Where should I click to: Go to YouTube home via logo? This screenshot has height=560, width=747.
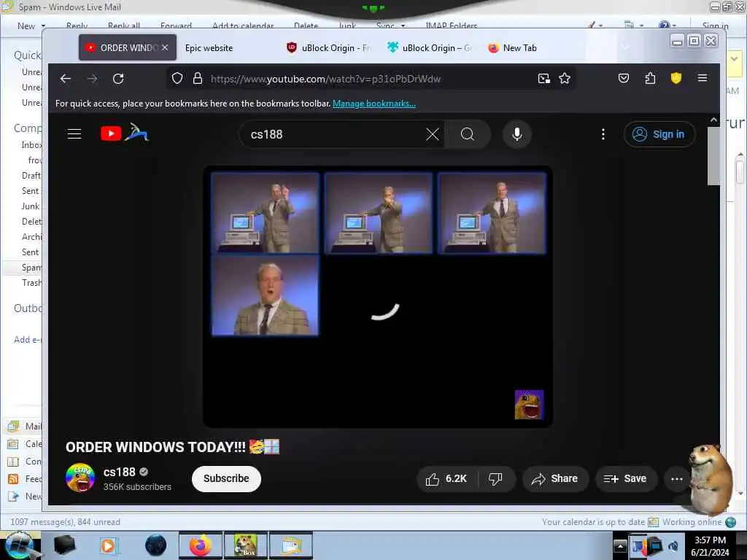125,133
